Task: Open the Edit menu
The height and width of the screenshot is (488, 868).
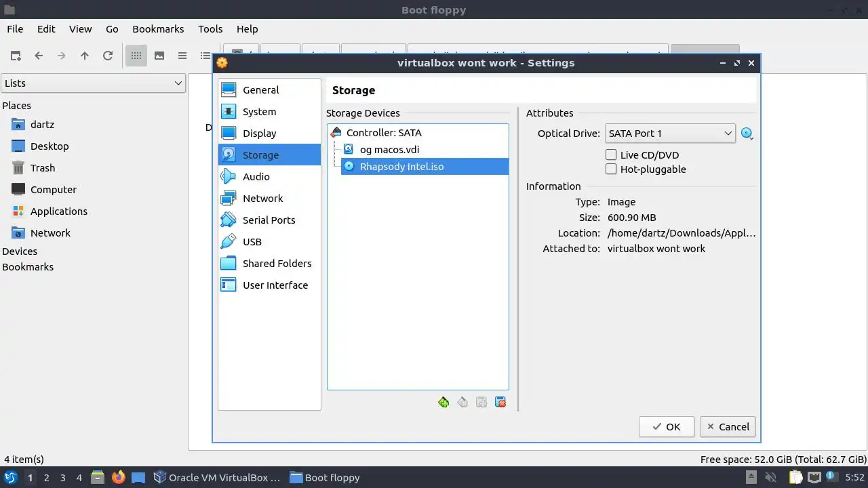Action: pos(46,29)
